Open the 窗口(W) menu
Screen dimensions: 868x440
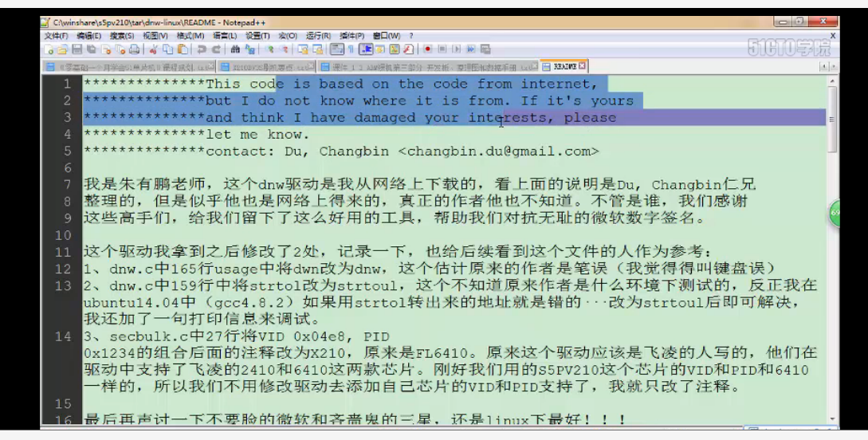pos(387,35)
